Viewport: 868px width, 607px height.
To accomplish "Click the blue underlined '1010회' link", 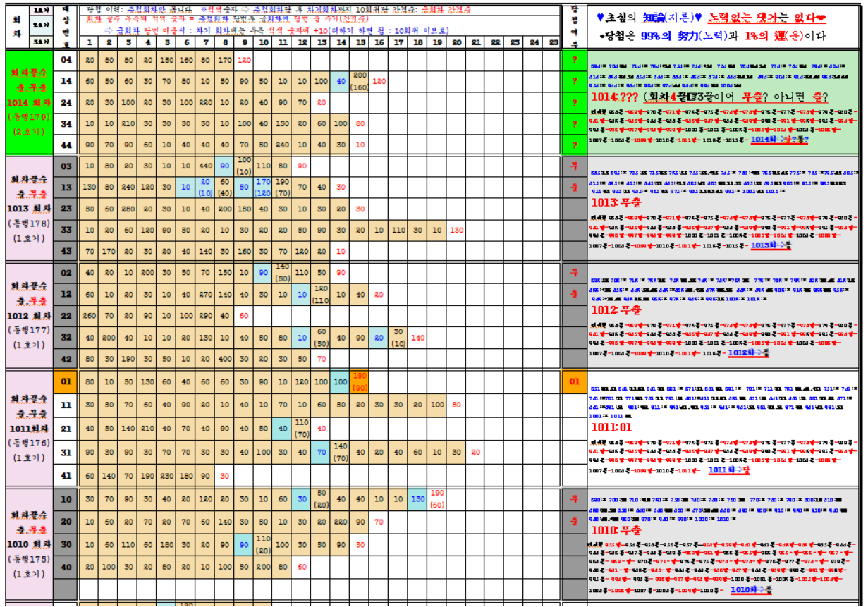I will (x=745, y=589).
